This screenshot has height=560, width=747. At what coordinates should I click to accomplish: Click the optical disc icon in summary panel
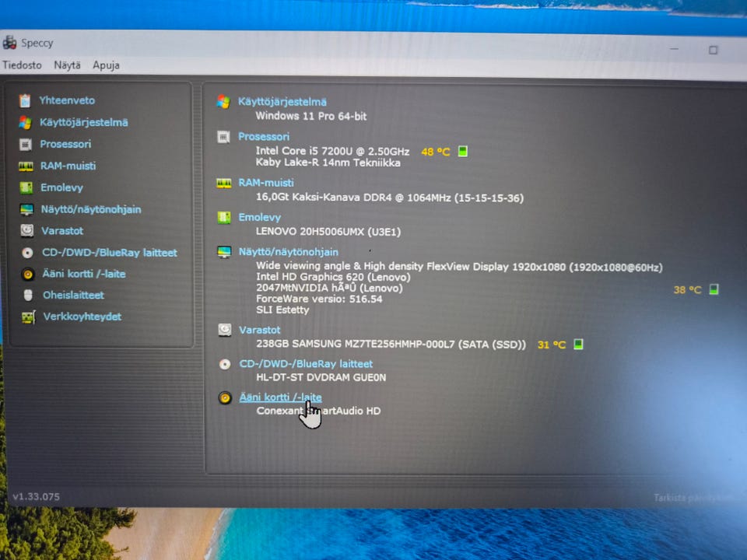(x=225, y=364)
